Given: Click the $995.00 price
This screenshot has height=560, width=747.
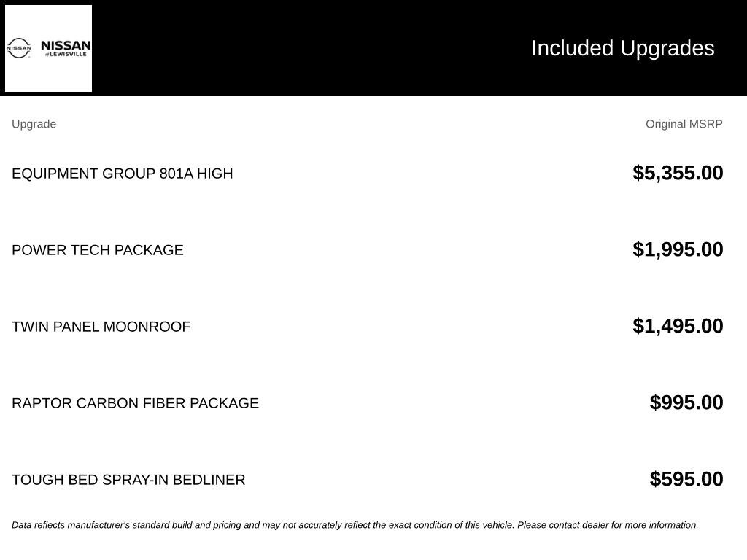Looking at the screenshot, I should point(686,402).
